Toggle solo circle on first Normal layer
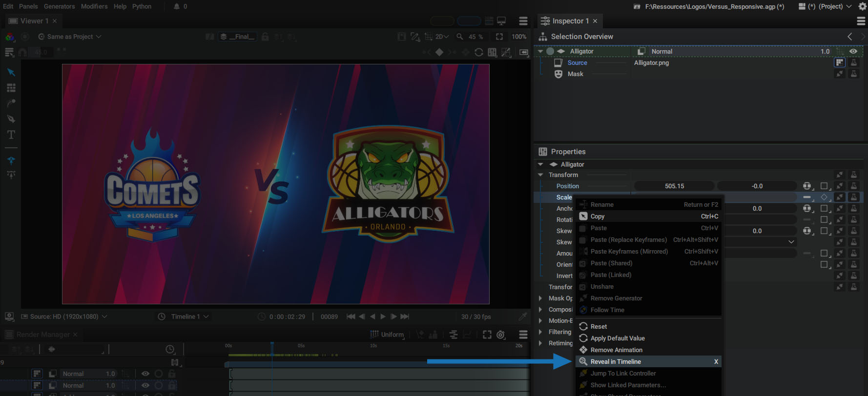Image resolution: width=868 pixels, height=396 pixels. (x=159, y=374)
